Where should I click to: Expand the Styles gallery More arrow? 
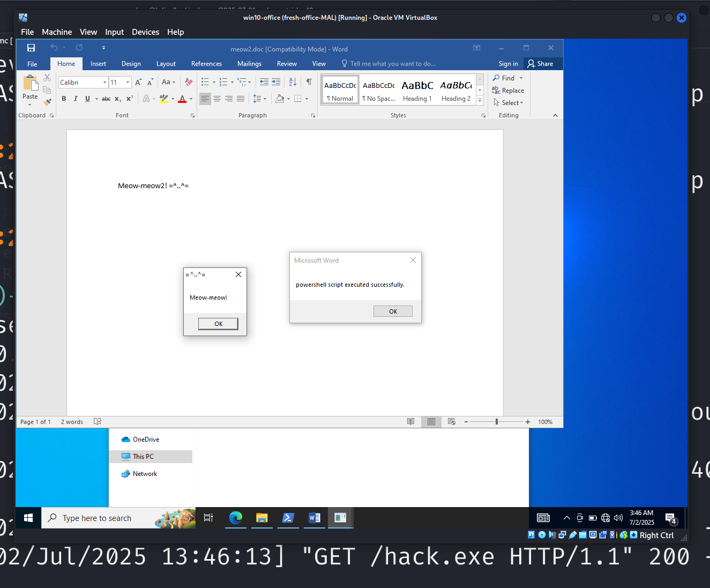(480, 100)
